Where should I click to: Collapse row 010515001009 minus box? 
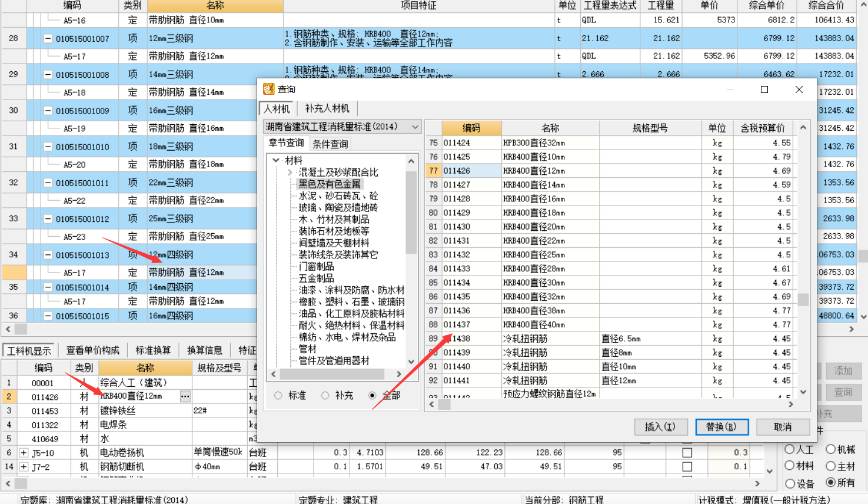pos(48,111)
